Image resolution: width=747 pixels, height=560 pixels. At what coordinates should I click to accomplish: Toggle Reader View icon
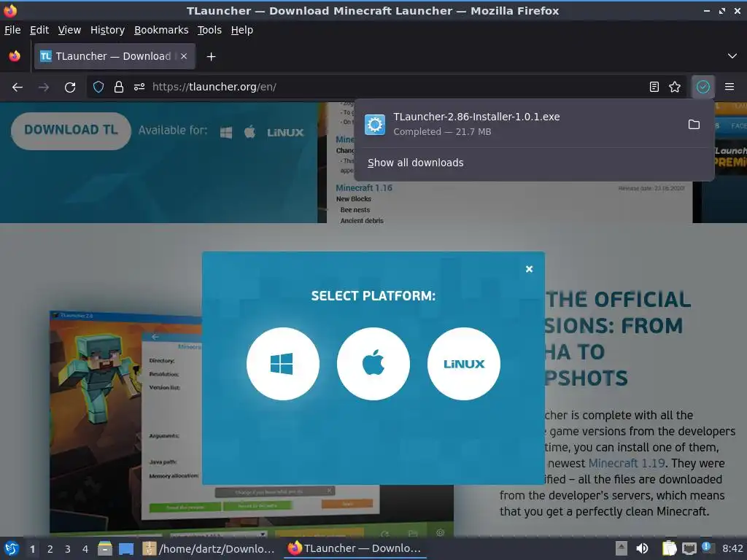654,87
